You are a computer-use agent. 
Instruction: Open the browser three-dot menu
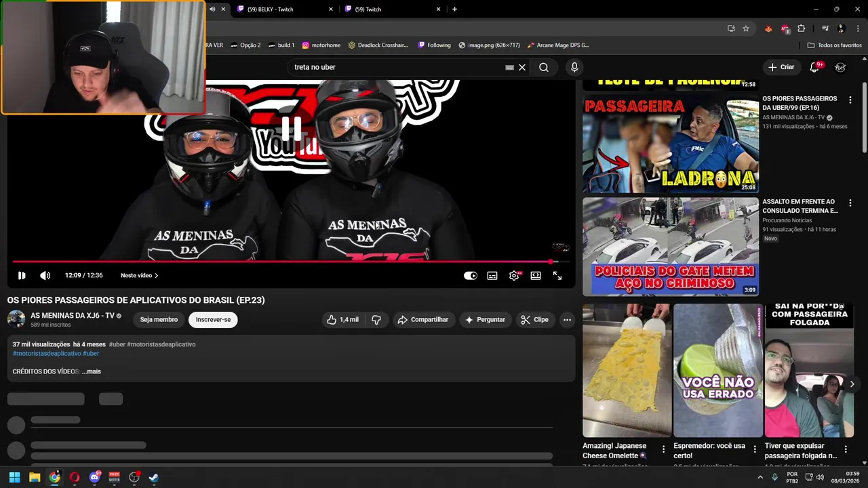click(857, 28)
